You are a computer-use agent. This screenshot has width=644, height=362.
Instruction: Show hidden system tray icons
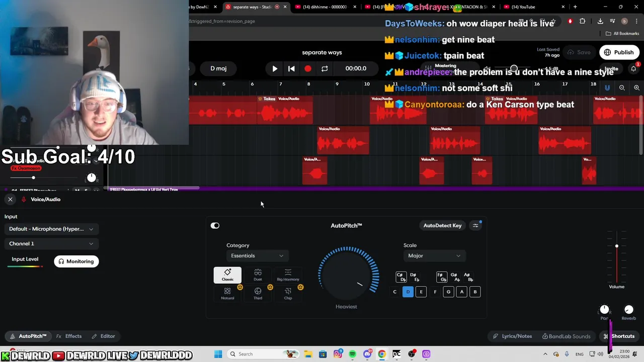point(545,354)
